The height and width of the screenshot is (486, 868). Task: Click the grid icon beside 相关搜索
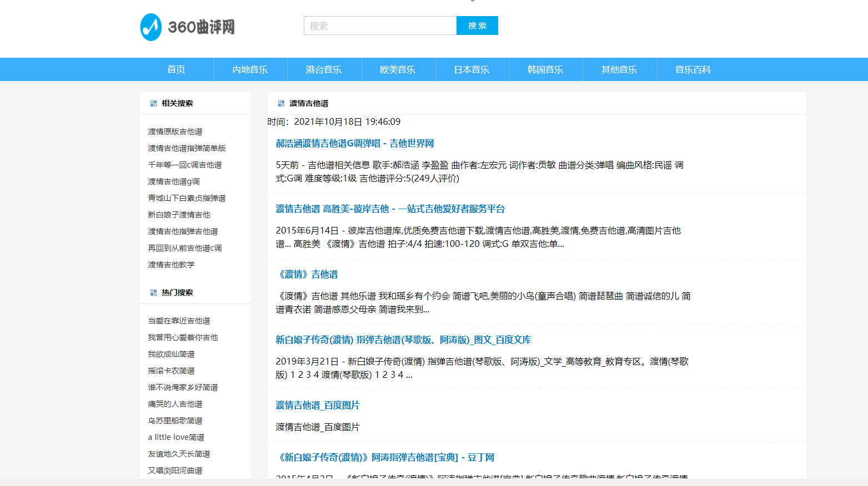pos(153,104)
